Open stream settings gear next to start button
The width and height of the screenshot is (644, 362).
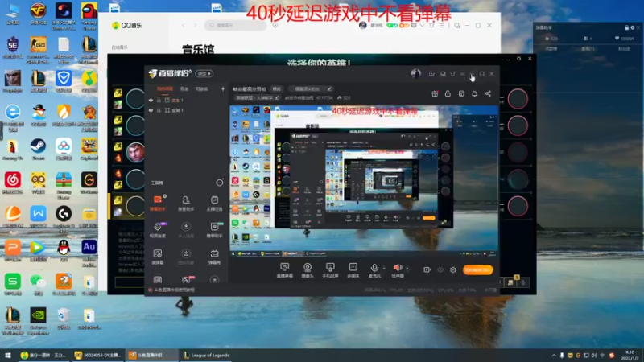(453, 269)
